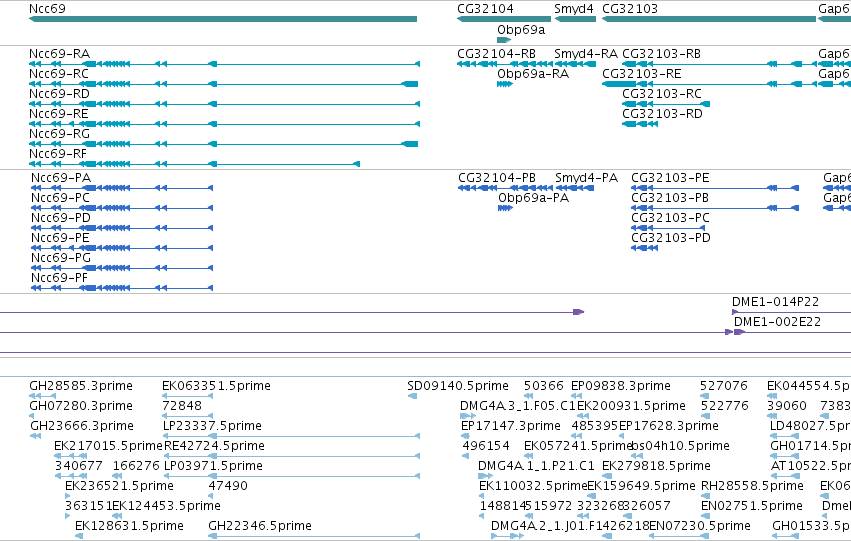The width and height of the screenshot is (851, 541).
Task: Click protein Ncc69-PE label
Action: tap(60, 238)
